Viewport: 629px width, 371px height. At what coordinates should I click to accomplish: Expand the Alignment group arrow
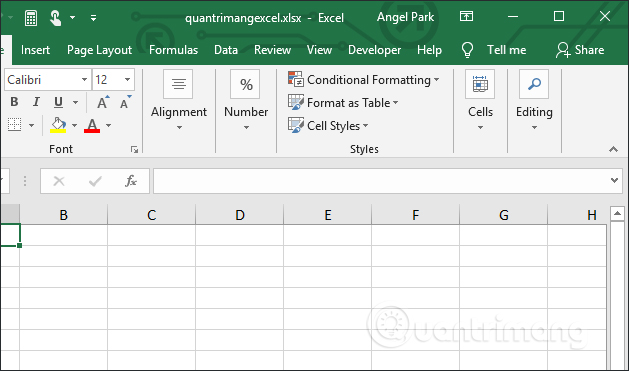pos(179,128)
